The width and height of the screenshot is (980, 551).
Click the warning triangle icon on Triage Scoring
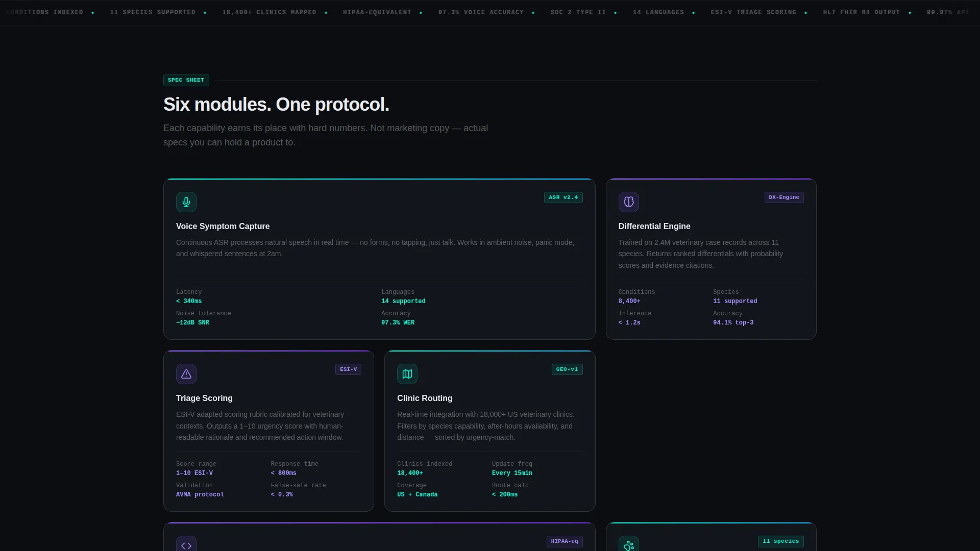tap(186, 374)
